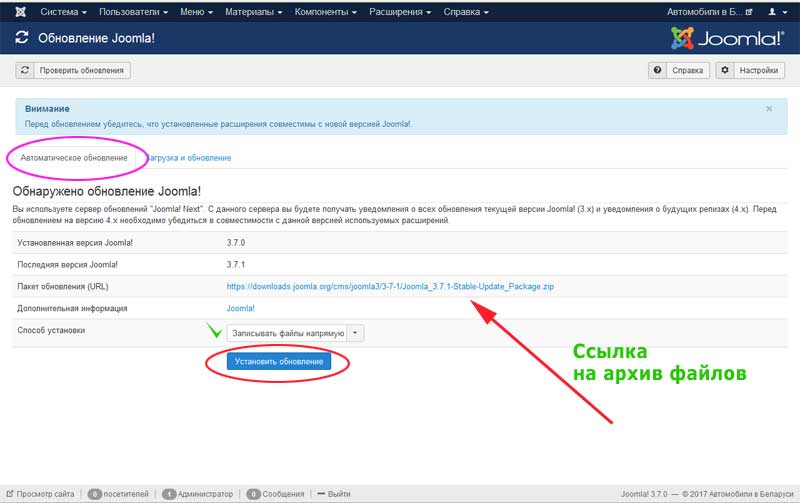Click the Пакет обновления (URL) label
800x503 pixels.
(x=63, y=287)
